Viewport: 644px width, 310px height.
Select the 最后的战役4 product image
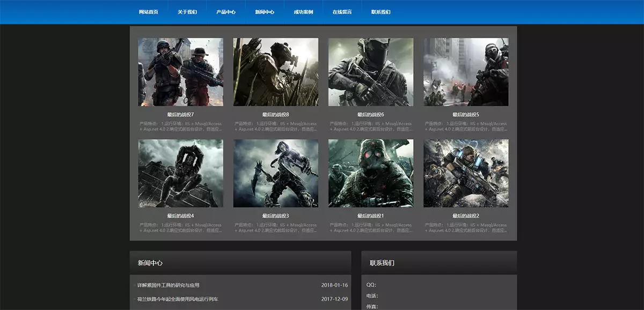click(180, 174)
